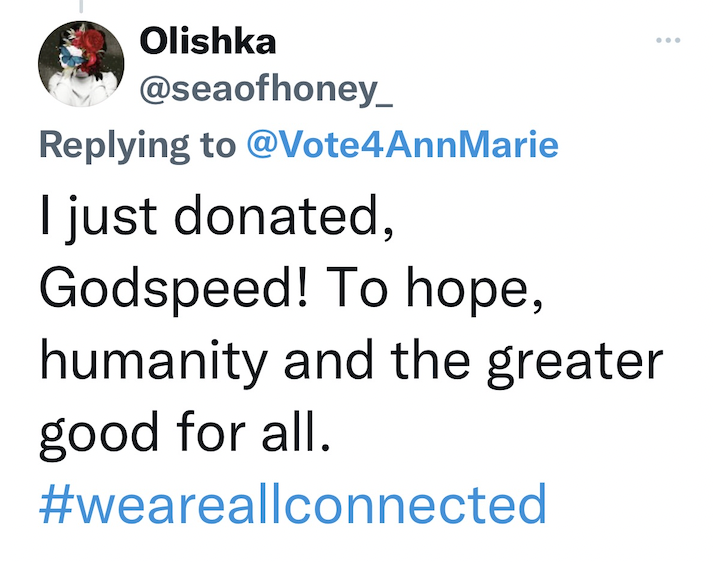This screenshot has height=562, width=722.
Task: Click the word "humanity" in the tweet
Action: point(156,361)
